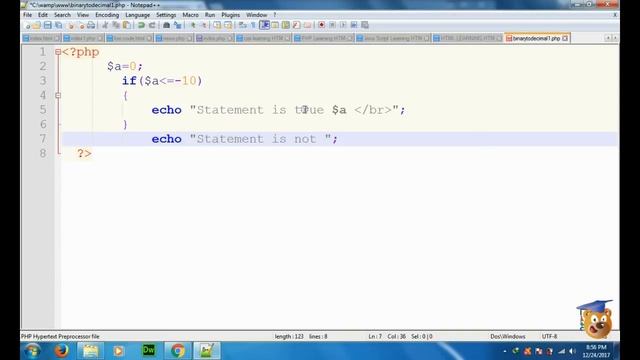Viewport: 640px width, 360px height.
Task: Open the Windows Start button
Action: [x=32, y=351]
